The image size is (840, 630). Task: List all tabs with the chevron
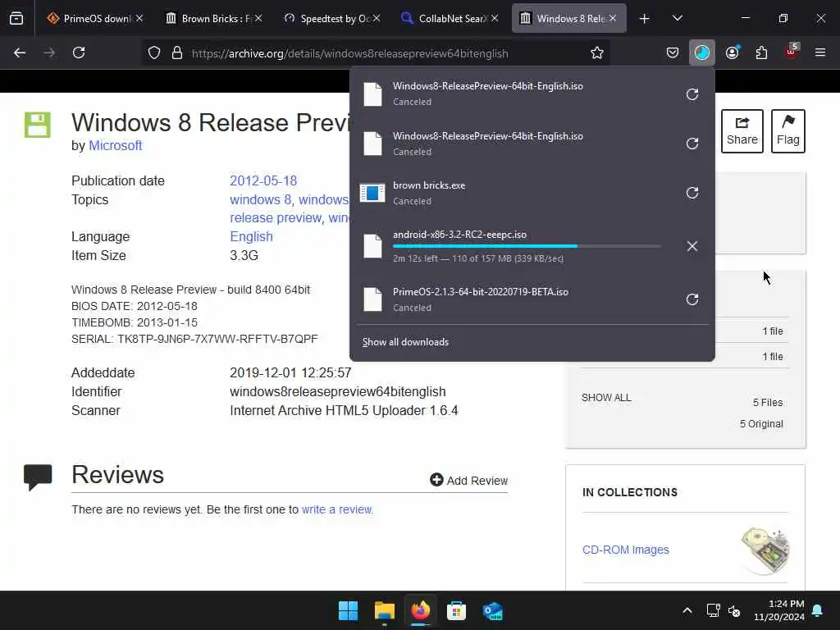(x=677, y=19)
